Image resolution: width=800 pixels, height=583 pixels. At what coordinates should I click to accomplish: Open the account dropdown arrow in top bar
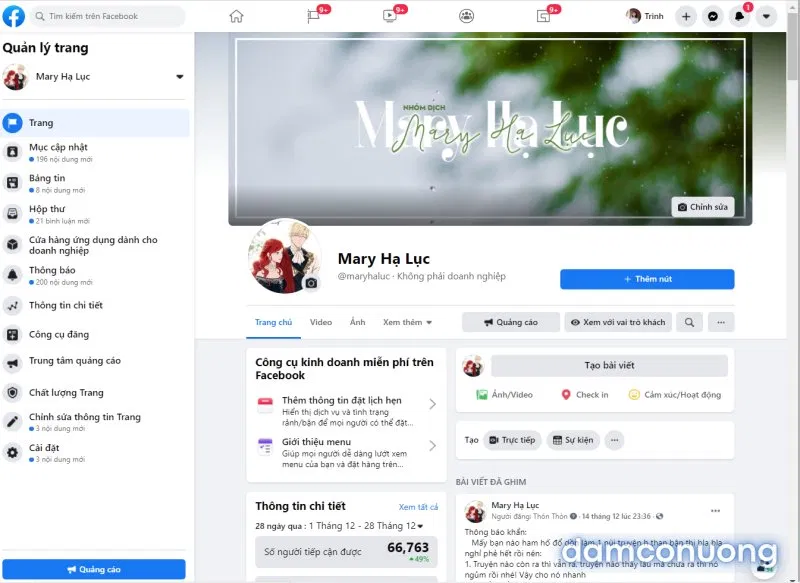[766, 17]
